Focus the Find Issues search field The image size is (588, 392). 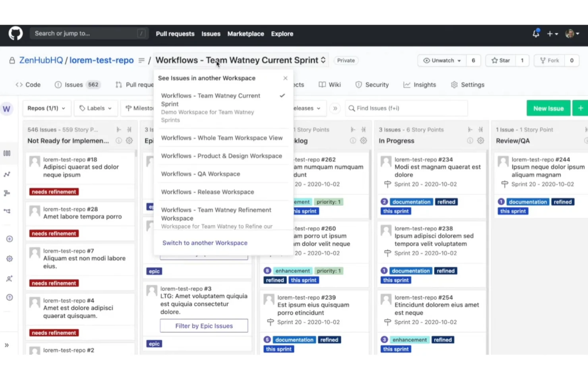(x=406, y=108)
